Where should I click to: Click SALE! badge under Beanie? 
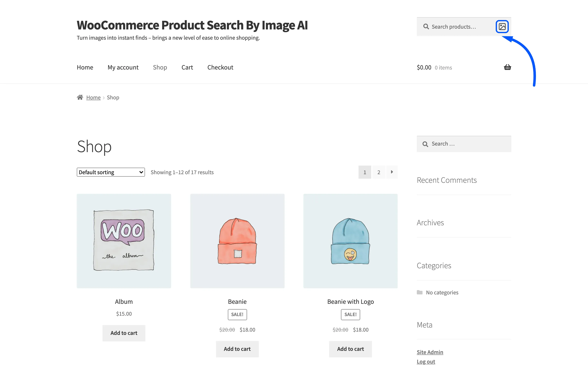(x=237, y=314)
